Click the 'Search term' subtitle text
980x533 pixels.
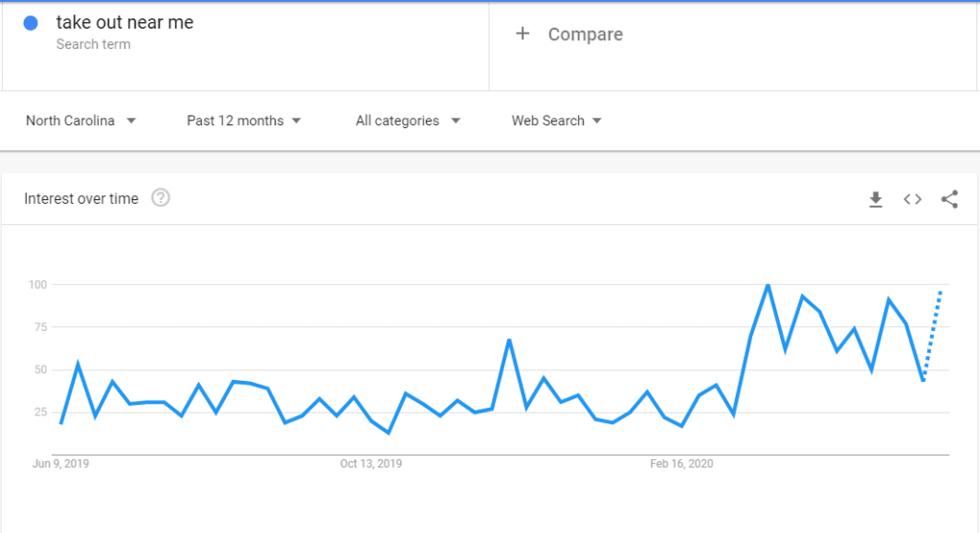click(x=93, y=44)
